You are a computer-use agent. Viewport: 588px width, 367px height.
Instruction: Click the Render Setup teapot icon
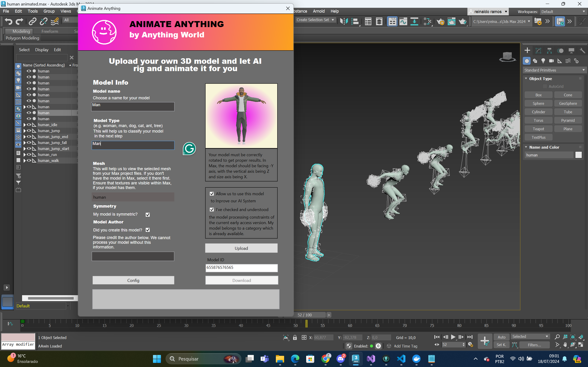(440, 22)
